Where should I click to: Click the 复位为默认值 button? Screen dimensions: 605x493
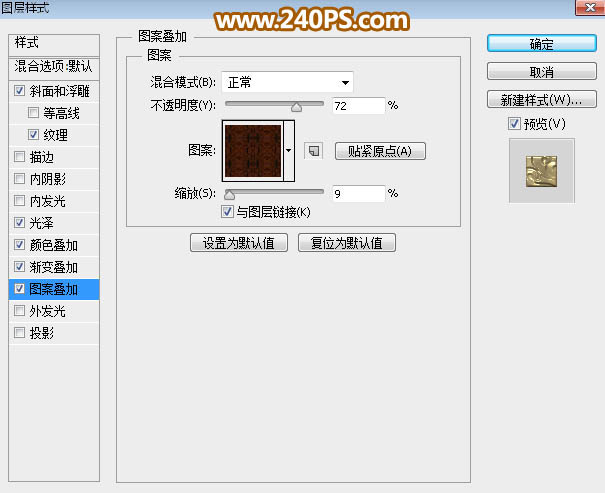click(347, 243)
